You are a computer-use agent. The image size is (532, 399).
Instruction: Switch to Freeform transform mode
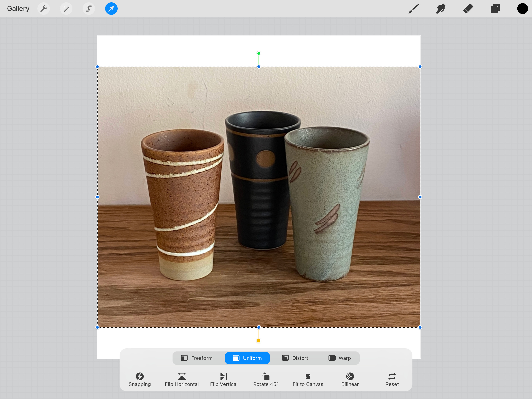click(x=197, y=358)
